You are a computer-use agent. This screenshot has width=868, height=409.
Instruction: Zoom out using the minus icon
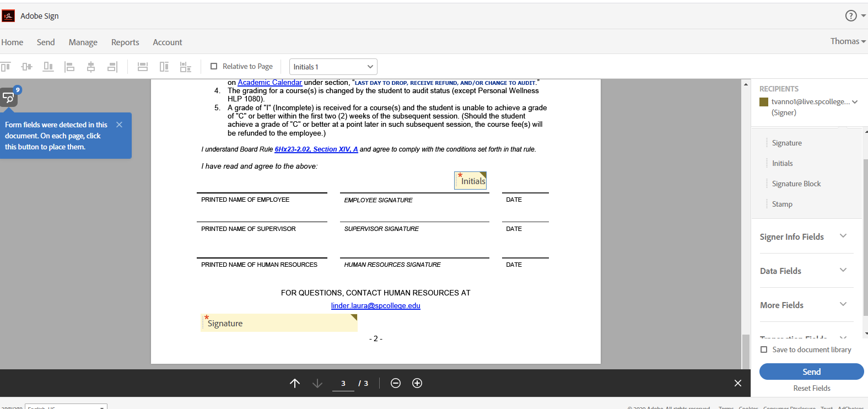pyautogui.click(x=396, y=383)
